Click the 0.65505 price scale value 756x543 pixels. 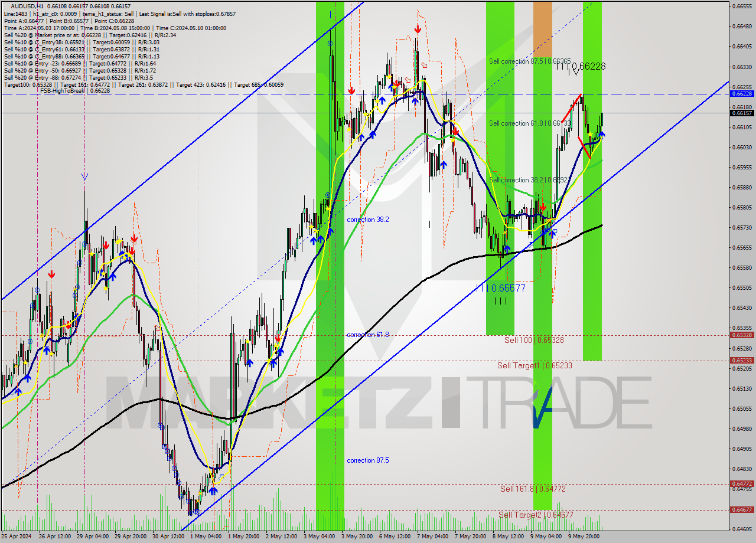(x=741, y=287)
